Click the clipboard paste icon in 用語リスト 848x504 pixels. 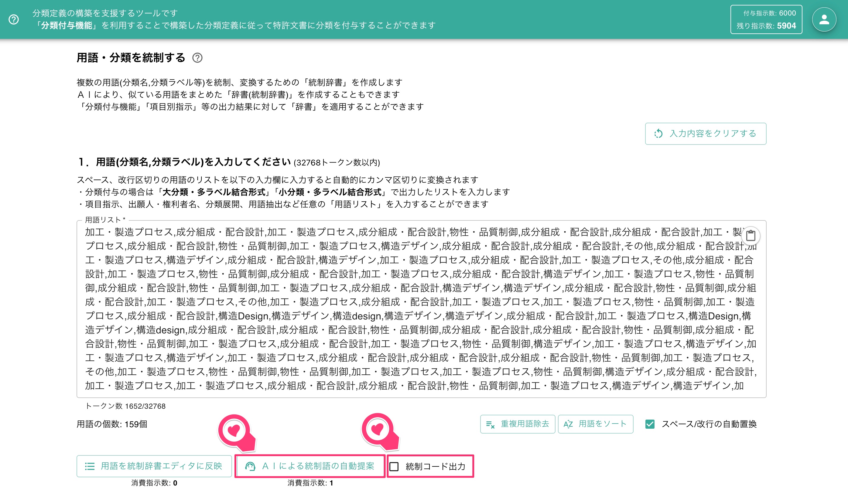click(x=751, y=235)
